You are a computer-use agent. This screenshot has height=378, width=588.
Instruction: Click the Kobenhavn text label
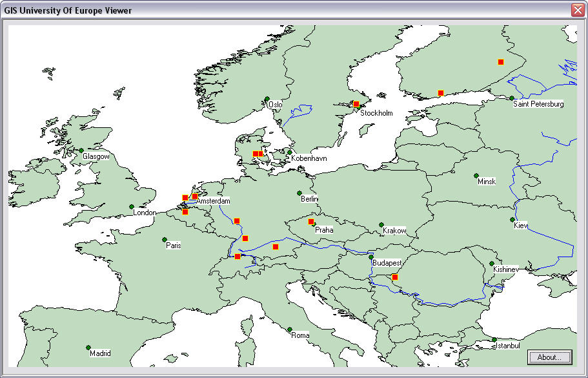click(x=309, y=158)
